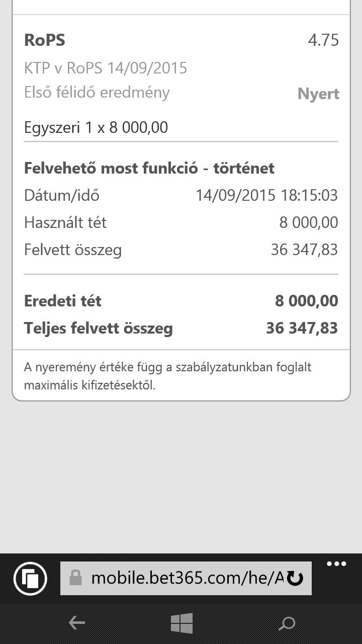Click the Felvett összeg 36 347,83 value
362x644 pixels.
point(304,250)
